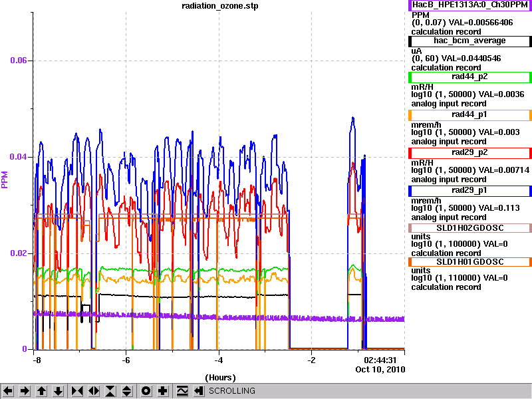Screen dimensions: 532x399
Task: Click the -8 hours x-axis label
Action: coord(37,360)
